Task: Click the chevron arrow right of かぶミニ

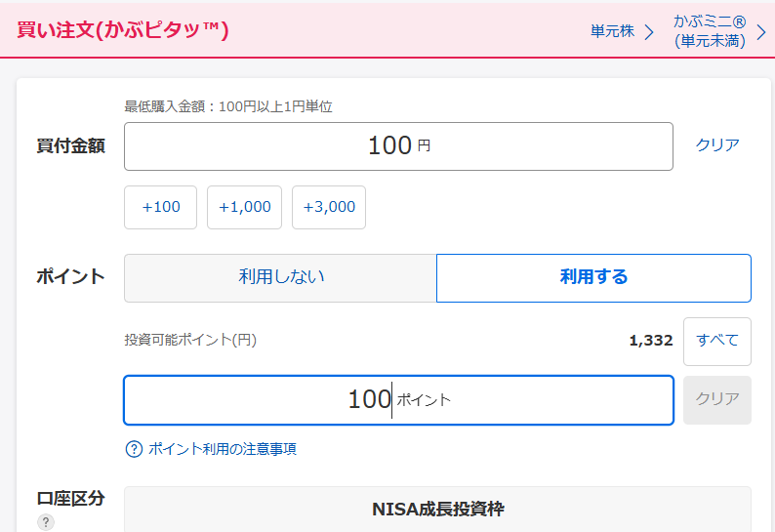Action: click(761, 31)
